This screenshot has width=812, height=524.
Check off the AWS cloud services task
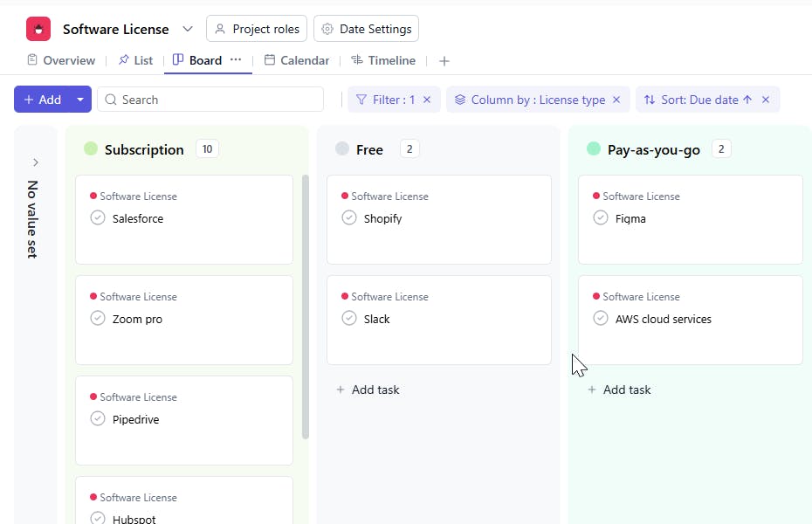[601, 318]
